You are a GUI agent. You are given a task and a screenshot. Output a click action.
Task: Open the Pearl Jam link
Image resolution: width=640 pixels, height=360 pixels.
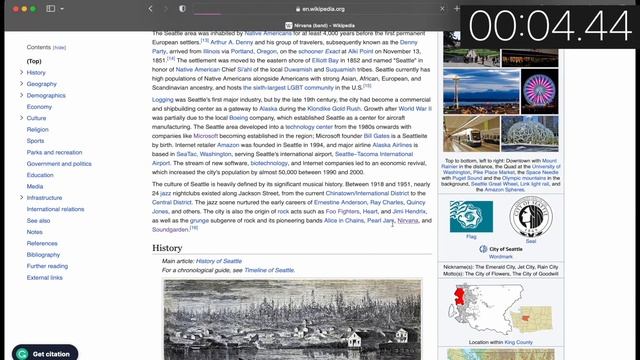(x=380, y=220)
